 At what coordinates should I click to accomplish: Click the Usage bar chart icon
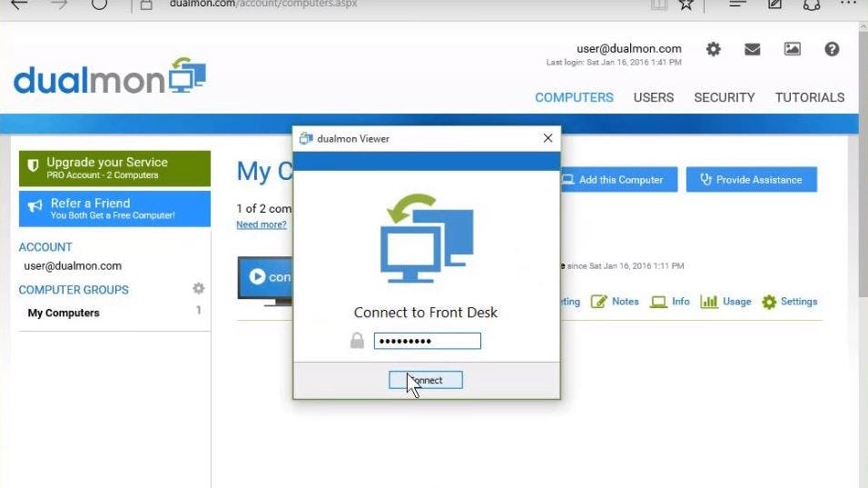click(x=708, y=302)
